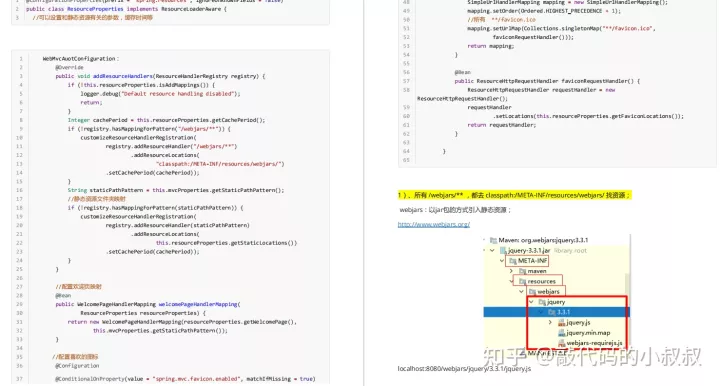This screenshot has width=720, height=386.
Task: Collapse the jquery-3.3.1.jar tree node
Action: coord(492,251)
